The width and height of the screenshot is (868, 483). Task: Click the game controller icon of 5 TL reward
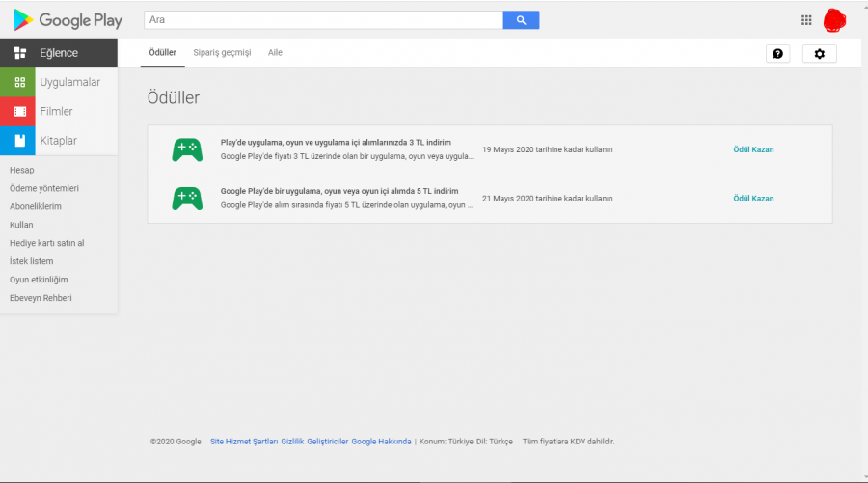(187, 199)
